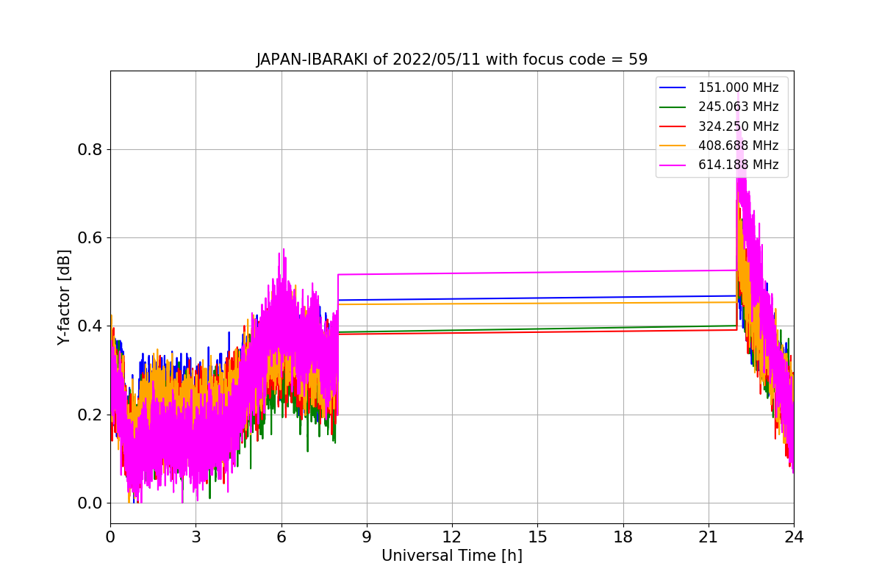Click the blue line swatch in legend
Image resolution: width=882 pixels, height=588 pixels.
click(x=674, y=87)
